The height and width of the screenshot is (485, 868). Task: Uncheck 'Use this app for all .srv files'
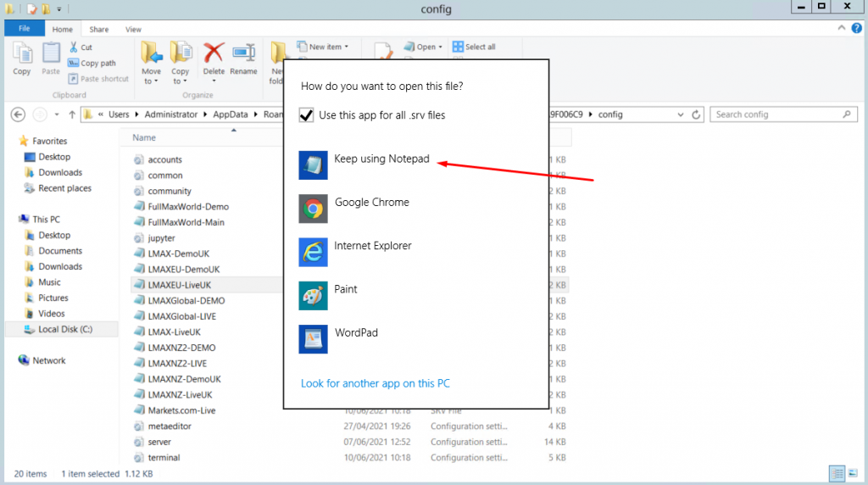[307, 115]
